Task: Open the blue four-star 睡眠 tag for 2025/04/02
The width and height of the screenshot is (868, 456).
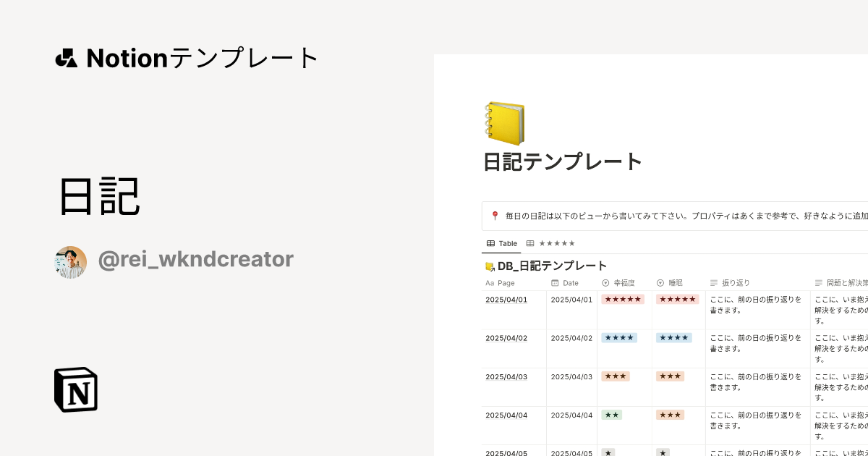Action: tap(673, 337)
